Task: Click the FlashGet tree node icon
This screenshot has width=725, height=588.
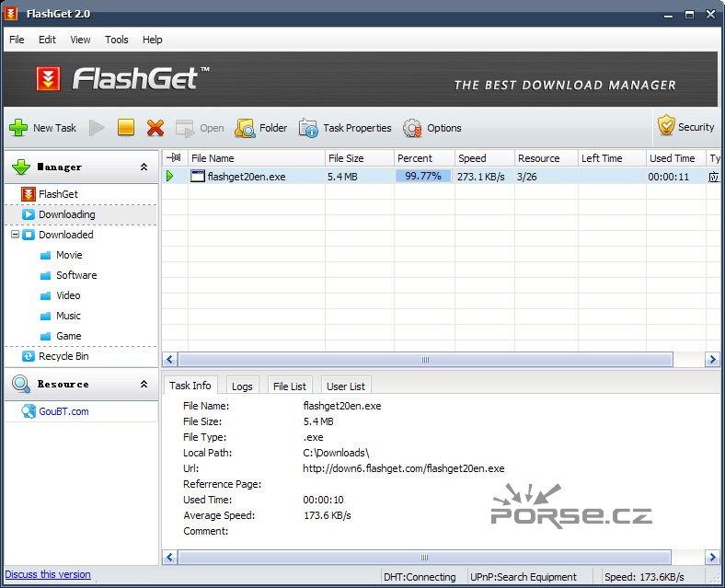Action: [x=29, y=194]
